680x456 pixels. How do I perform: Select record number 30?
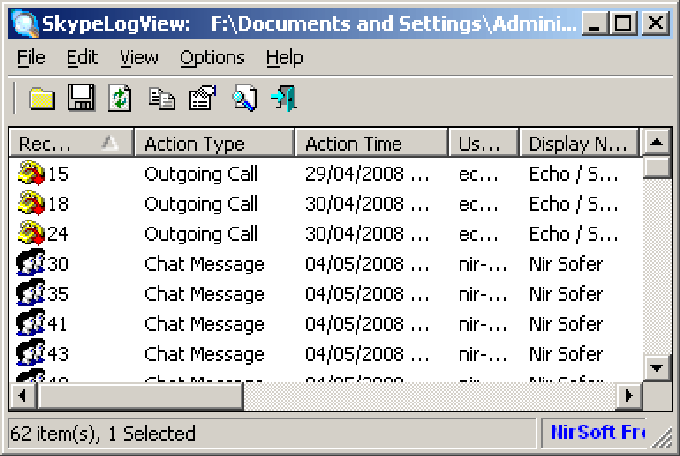(58, 264)
